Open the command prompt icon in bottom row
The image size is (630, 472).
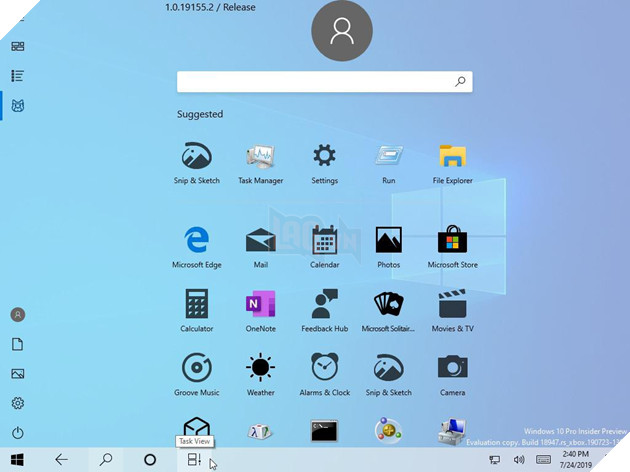point(324,431)
